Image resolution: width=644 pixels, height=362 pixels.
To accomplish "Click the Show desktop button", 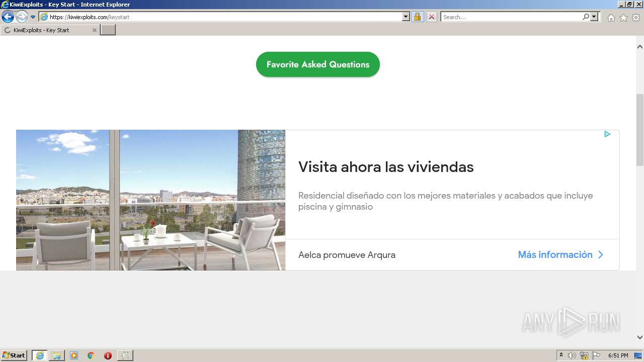I will point(639,355).
